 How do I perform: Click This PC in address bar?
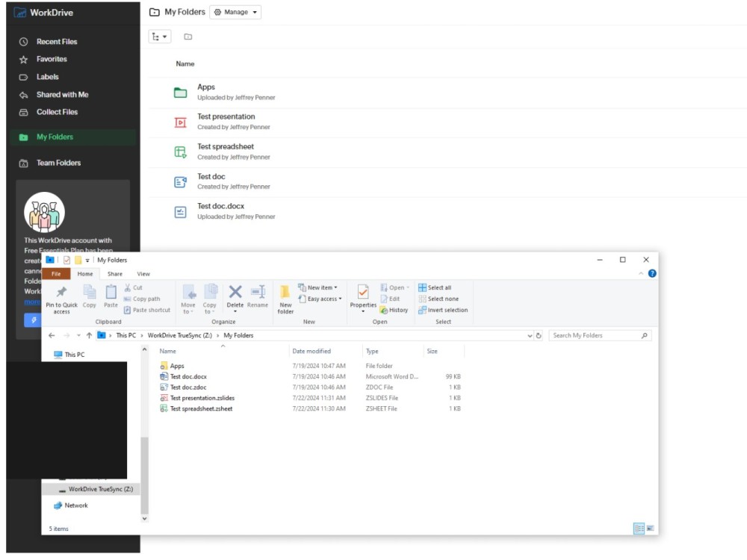click(125, 336)
